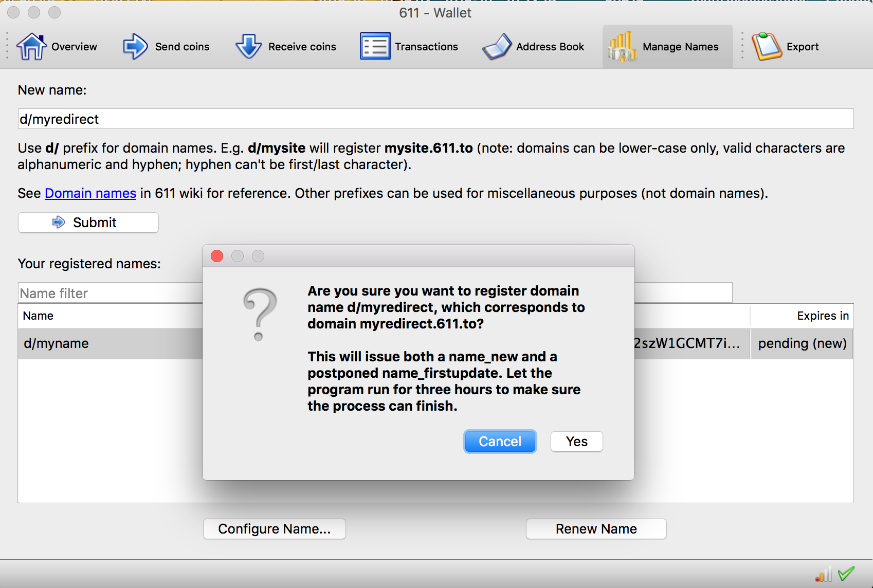This screenshot has height=588, width=873.
Task: Open Transactions list icon
Action: [375, 47]
